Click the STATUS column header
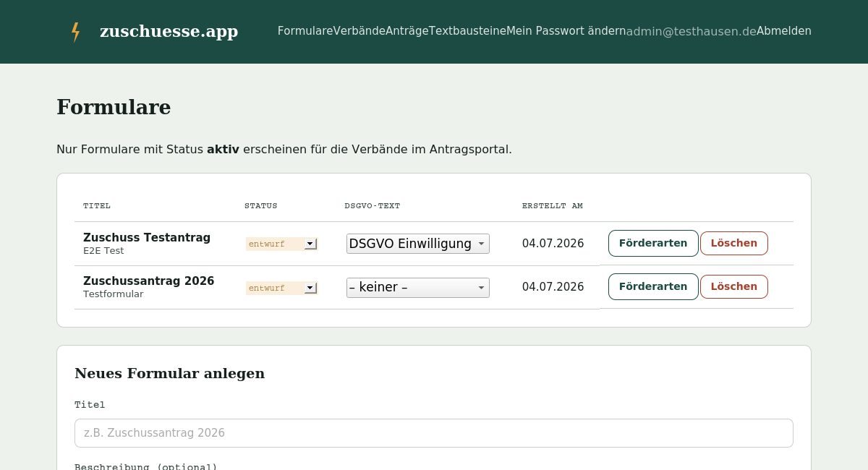The width and height of the screenshot is (868, 470). click(x=261, y=206)
